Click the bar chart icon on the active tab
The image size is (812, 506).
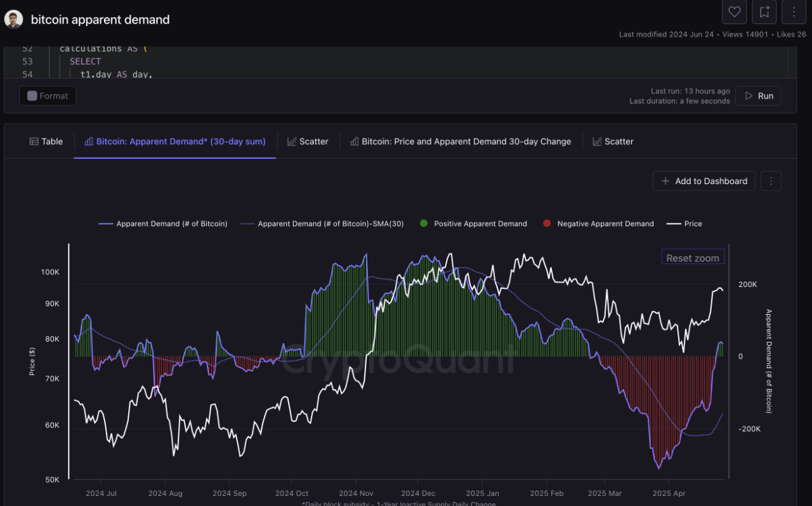(x=88, y=141)
